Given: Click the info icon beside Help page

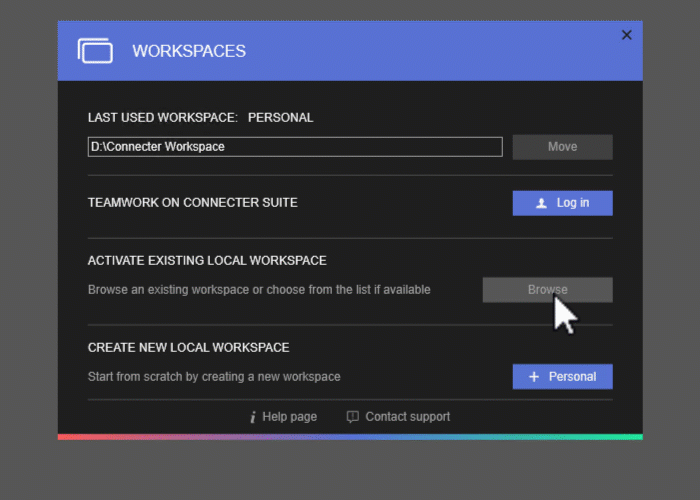Looking at the screenshot, I should (x=253, y=417).
